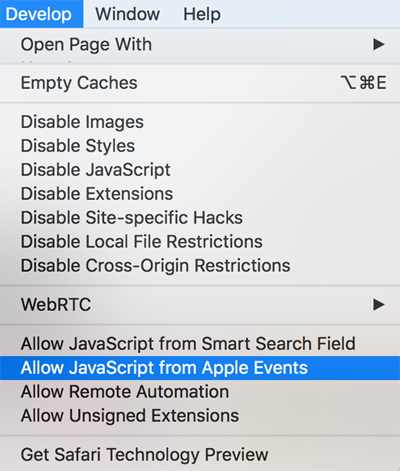Toggle Disable Extensions option
This screenshot has width=400, height=471.
coord(200,194)
